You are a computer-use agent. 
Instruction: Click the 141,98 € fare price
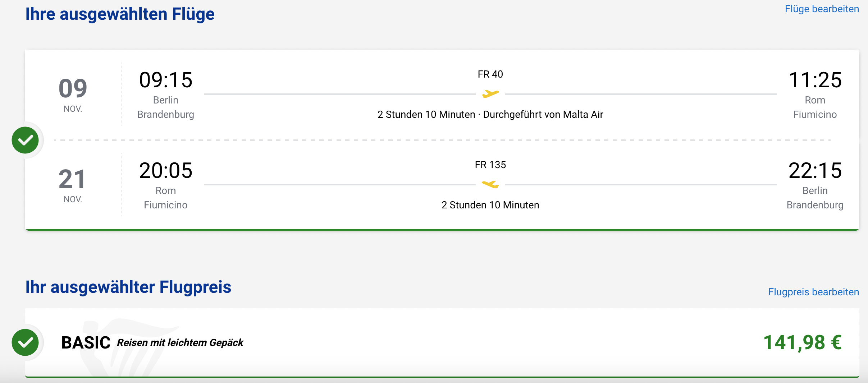pyautogui.click(x=802, y=342)
